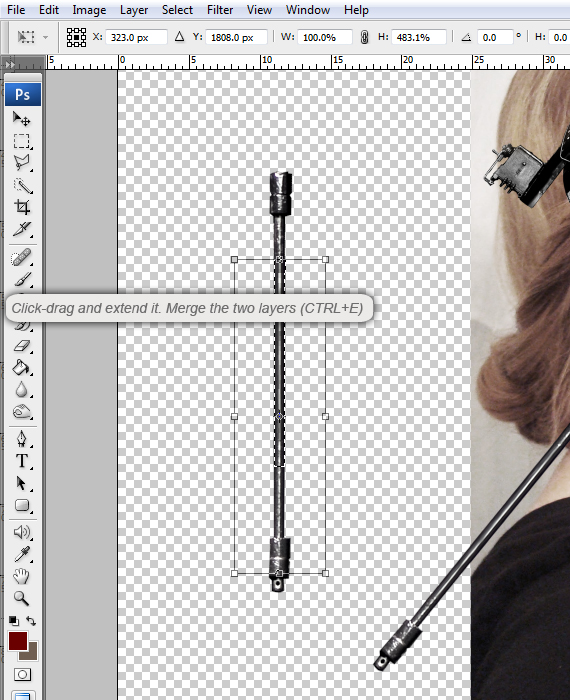This screenshot has height=700, width=570.
Task: Open the File menu
Action: (16, 10)
